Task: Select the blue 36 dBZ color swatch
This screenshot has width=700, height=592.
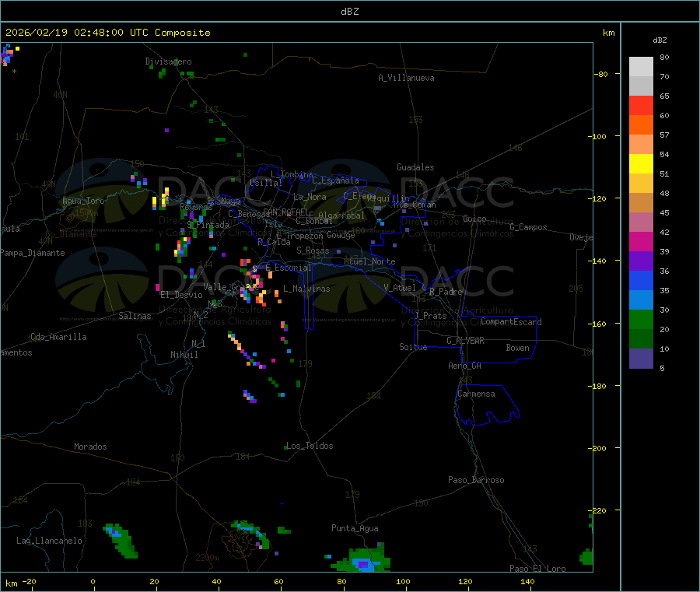Action: [641, 280]
